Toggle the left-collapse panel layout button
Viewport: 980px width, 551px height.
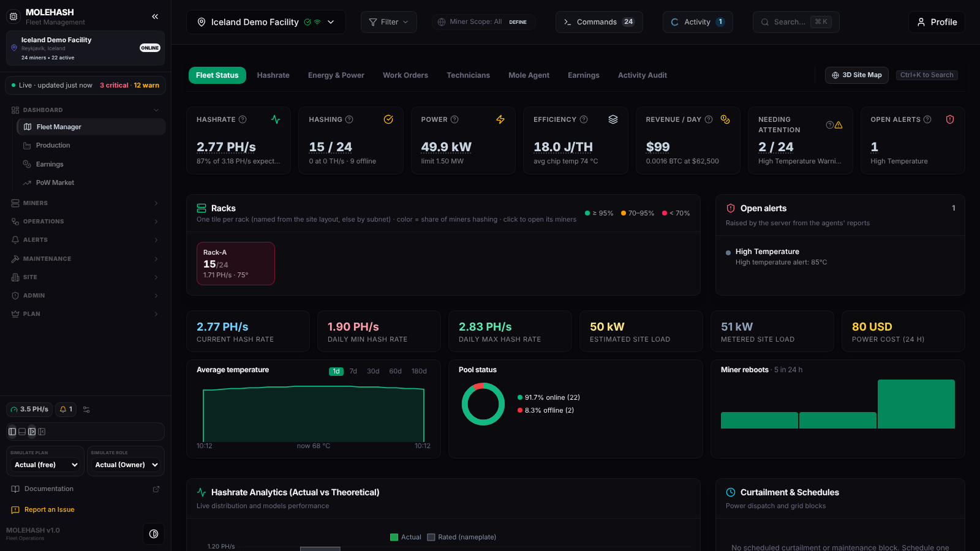tap(42, 432)
